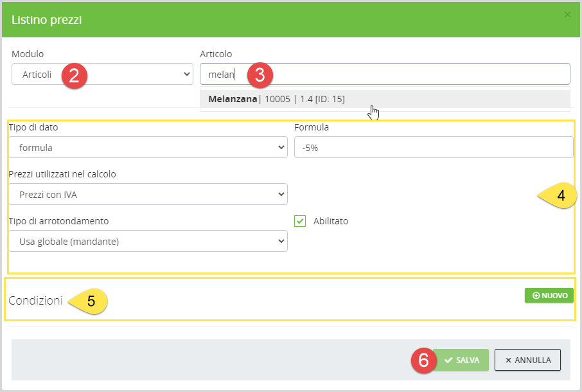Click the red step marker numbered 2
The height and width of the screenshot is (392, 582).
coord(75,75)
